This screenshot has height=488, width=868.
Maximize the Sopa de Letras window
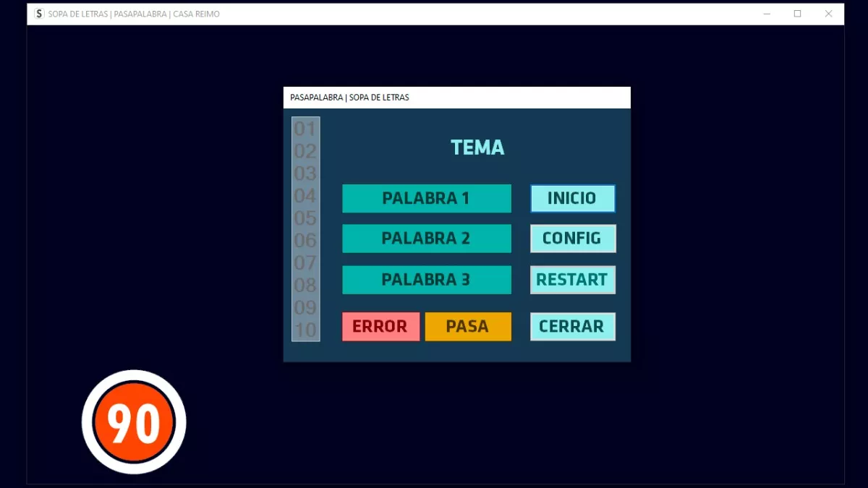click(x=797, y=14)
